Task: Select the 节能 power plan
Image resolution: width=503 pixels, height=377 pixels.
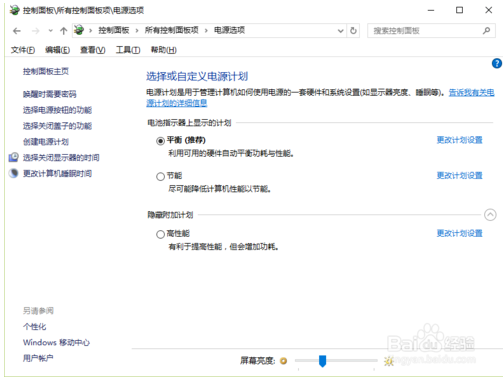Action: [x=160, y=176]
